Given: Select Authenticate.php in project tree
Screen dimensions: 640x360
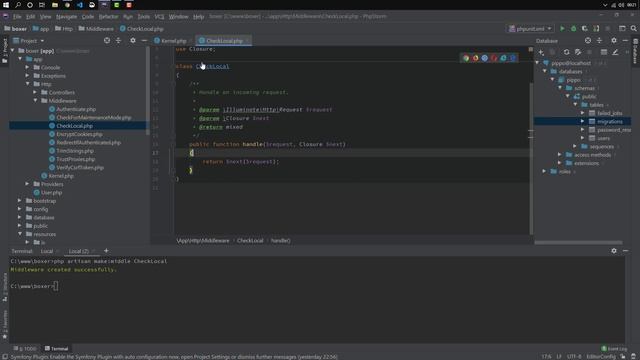Looking at the screenshot, I should [76, 109].
